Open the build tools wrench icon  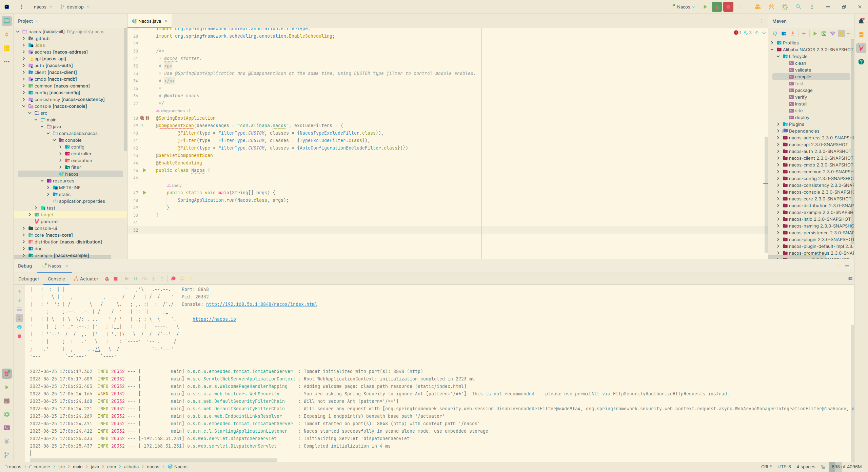pos(771,7)
